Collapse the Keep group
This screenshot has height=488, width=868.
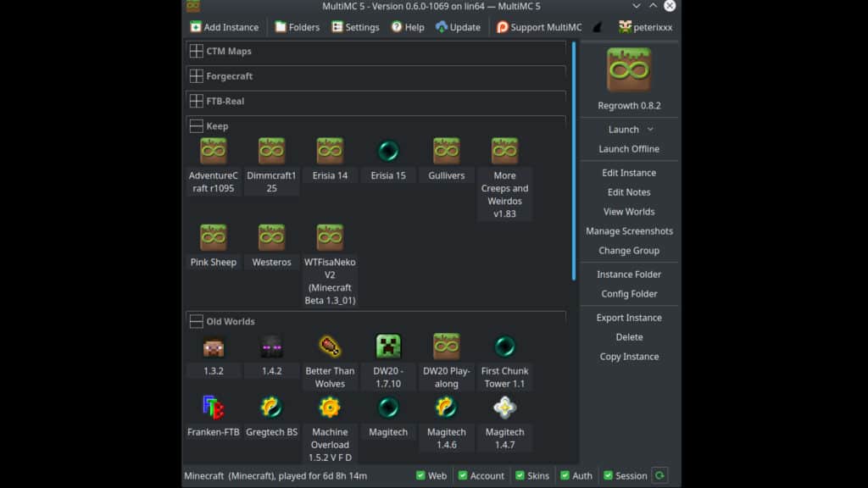click(196, 126)
